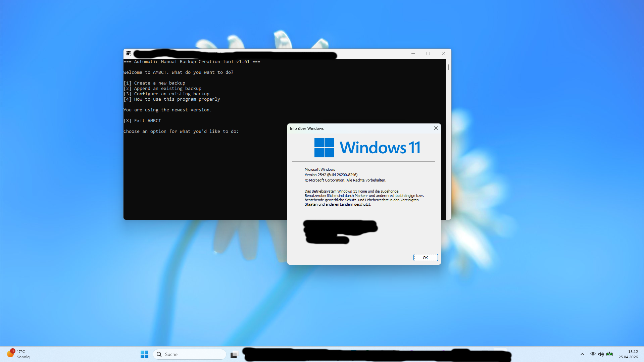Viewport: 644px width, 362px height.
Task: Open the Windows Start menu
Action: pyautogui.click(x=144, y=354)
